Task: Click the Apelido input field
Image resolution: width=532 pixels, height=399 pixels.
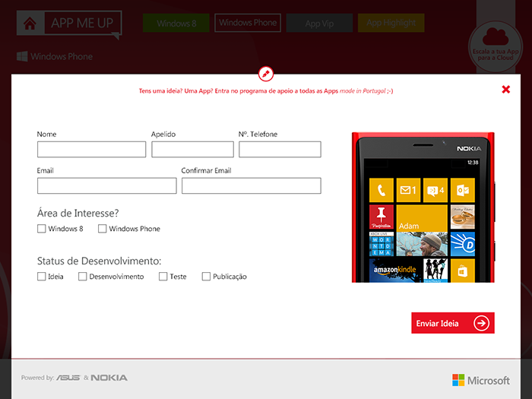Action: click(x=192, y=149)
